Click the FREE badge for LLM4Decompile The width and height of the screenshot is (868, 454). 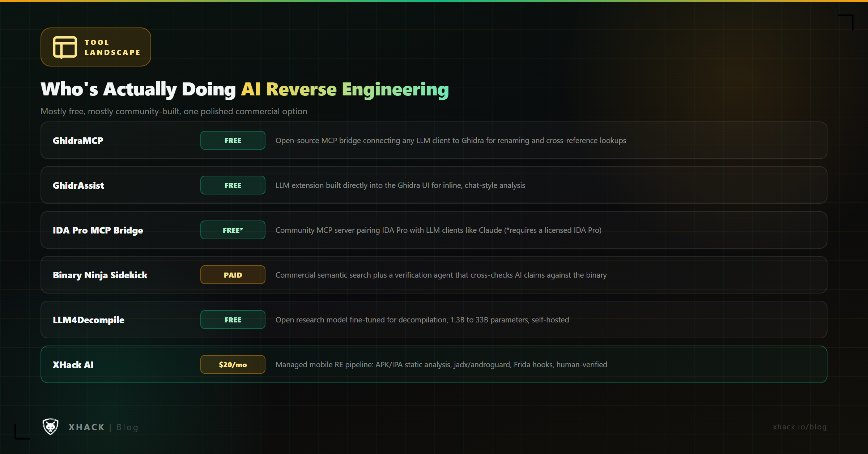click(233, 320)
